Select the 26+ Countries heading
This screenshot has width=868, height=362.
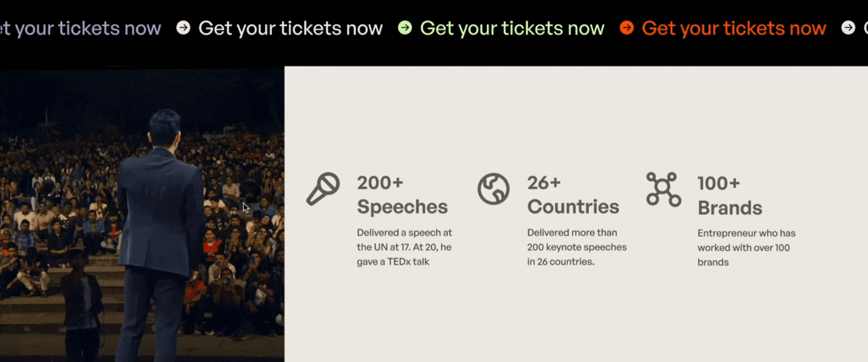coord(573,194)
